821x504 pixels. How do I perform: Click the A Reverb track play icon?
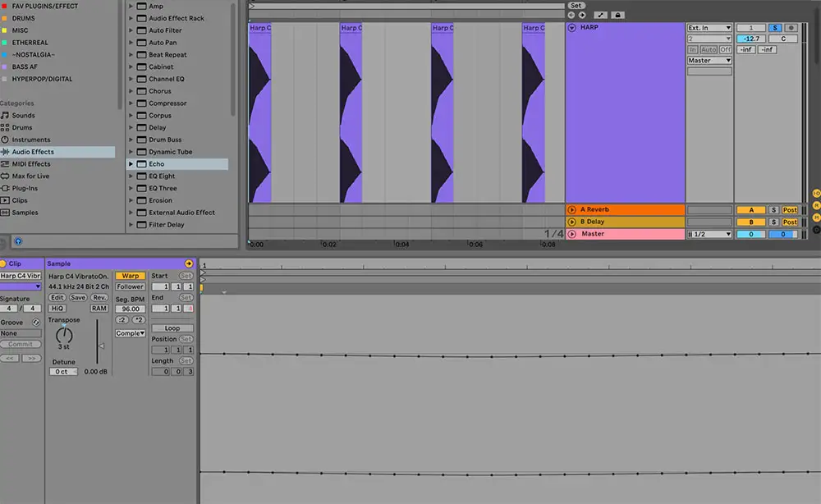(572, 210)
